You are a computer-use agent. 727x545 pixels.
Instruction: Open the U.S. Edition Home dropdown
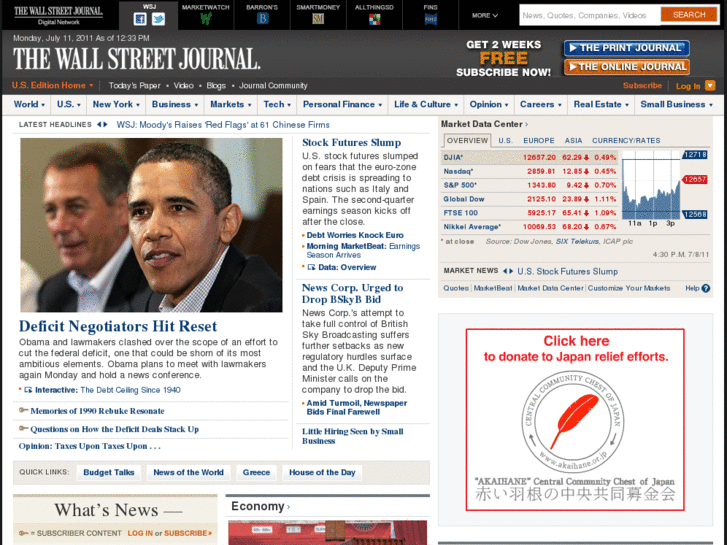click(52, 85)
